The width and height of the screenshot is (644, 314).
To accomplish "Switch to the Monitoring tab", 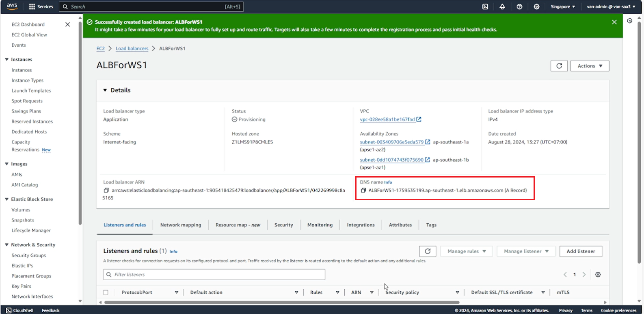I will [x=320, y=225].
